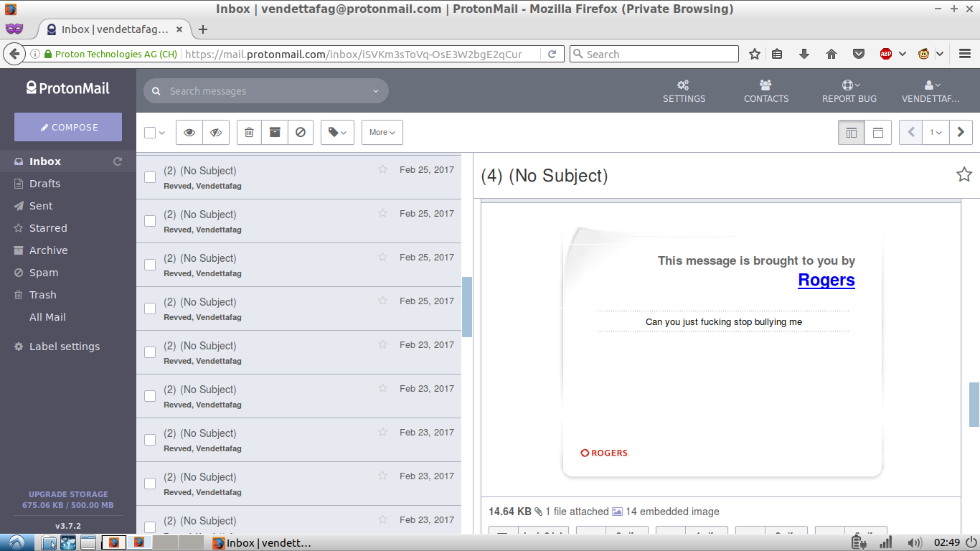Click the Firefox back button
Viewport: 980px width, 551px height.
pyautogui.click(x=14, y=54)
